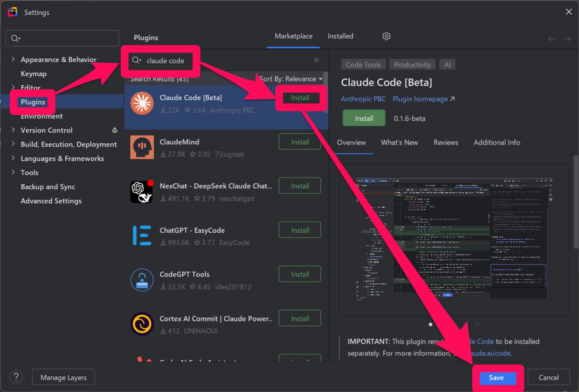Clear the search results with the X icon
This screenshot has height=392, width=579.
click(316, 60)
